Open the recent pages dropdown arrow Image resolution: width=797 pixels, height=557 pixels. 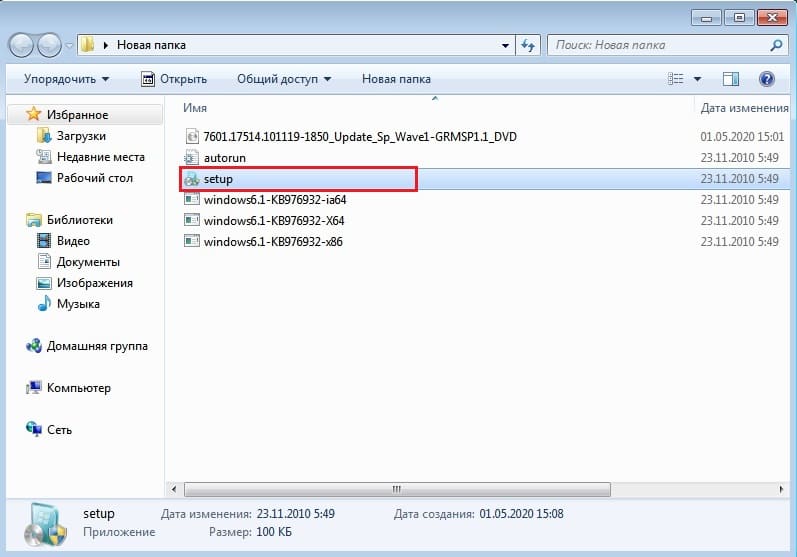click(69, 45)
